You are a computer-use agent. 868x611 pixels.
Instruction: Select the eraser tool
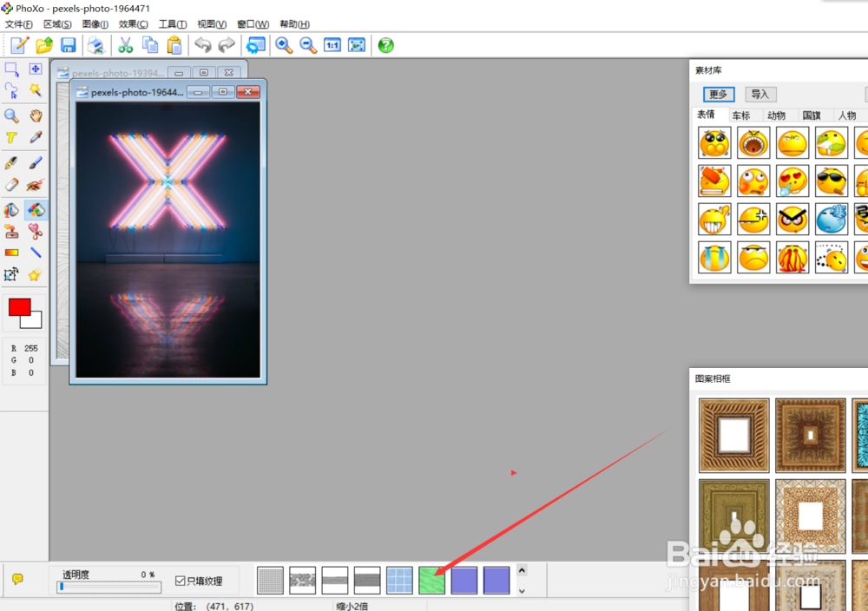click(x=11, y=185)
